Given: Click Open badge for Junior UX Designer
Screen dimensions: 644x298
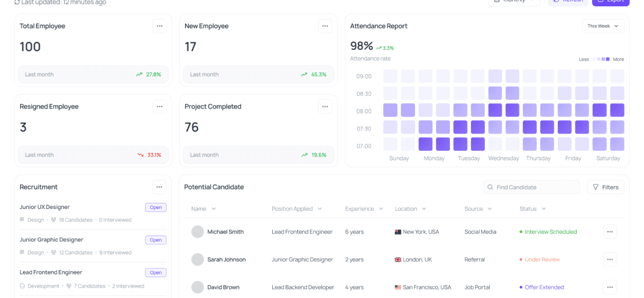Looking at the screenshot, I should [156, 207].
